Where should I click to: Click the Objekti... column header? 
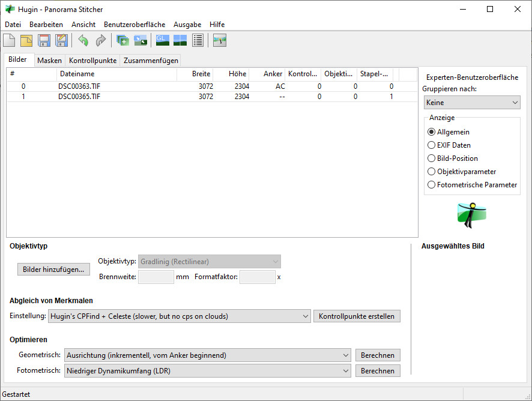(339, 74)
